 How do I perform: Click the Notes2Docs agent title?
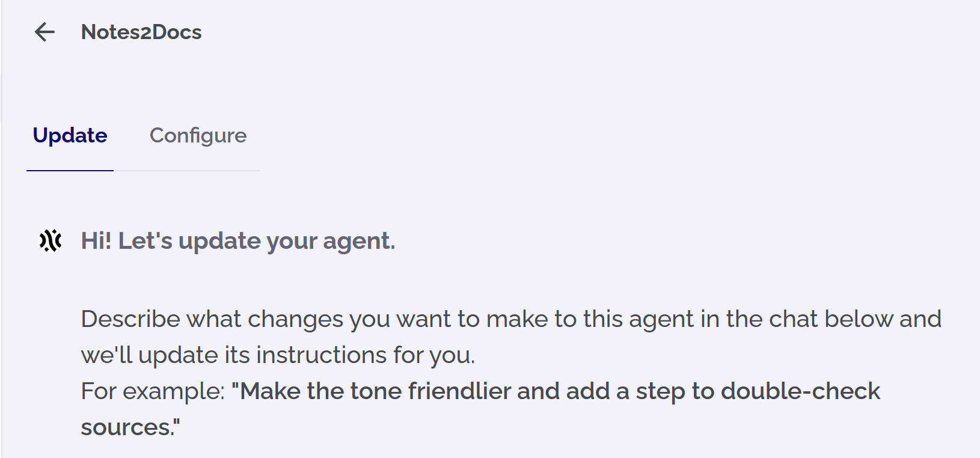click(x=141, y=32)
